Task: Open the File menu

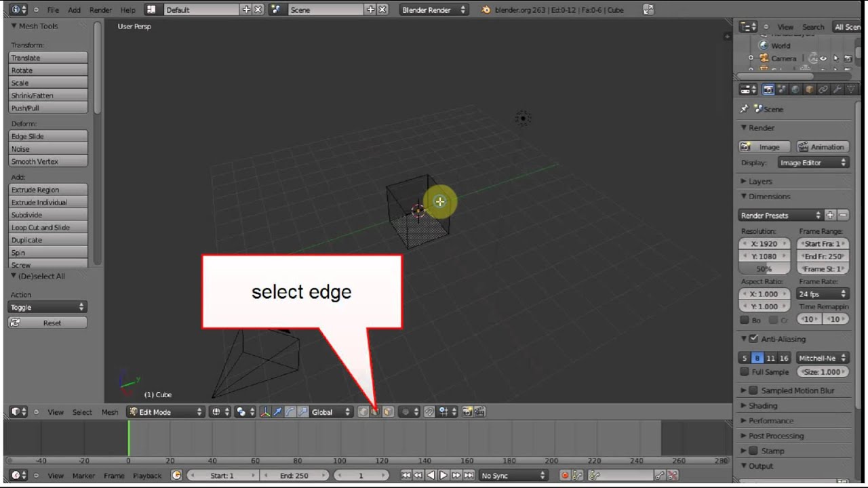Action: pyautogui.click(x=52, y=9)
